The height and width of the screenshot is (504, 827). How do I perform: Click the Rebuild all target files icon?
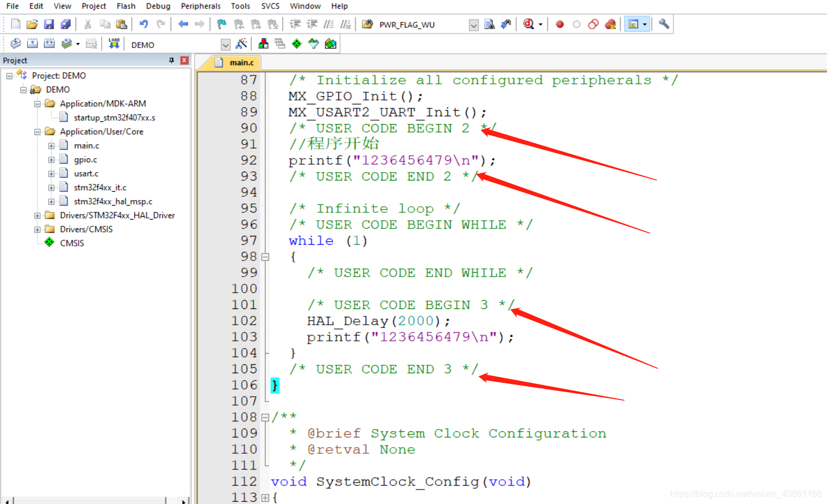(x=49, y=44)
